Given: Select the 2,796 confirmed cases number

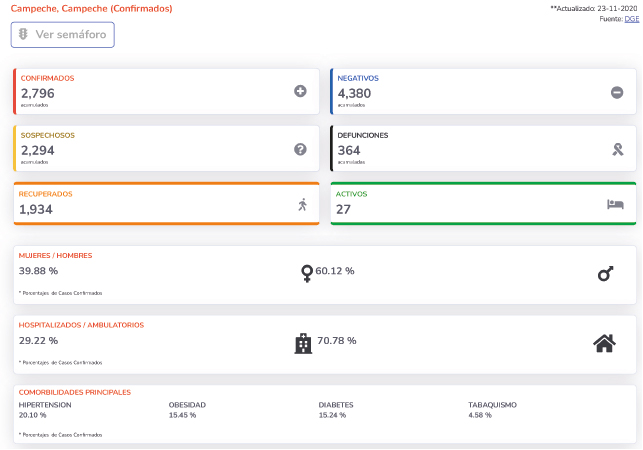Looking at the screenshot, I should point(38,93).
